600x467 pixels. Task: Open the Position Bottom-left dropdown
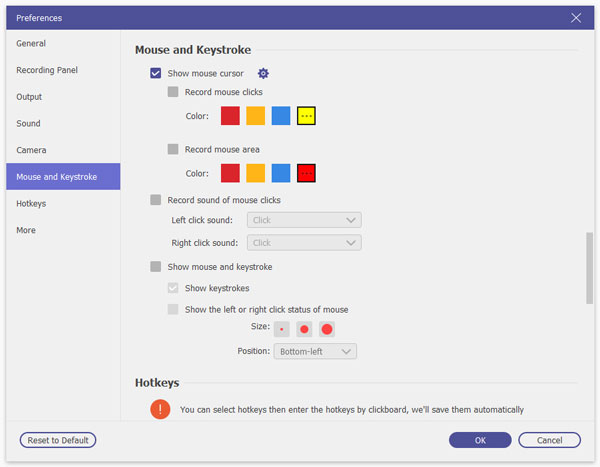point(314,351)
